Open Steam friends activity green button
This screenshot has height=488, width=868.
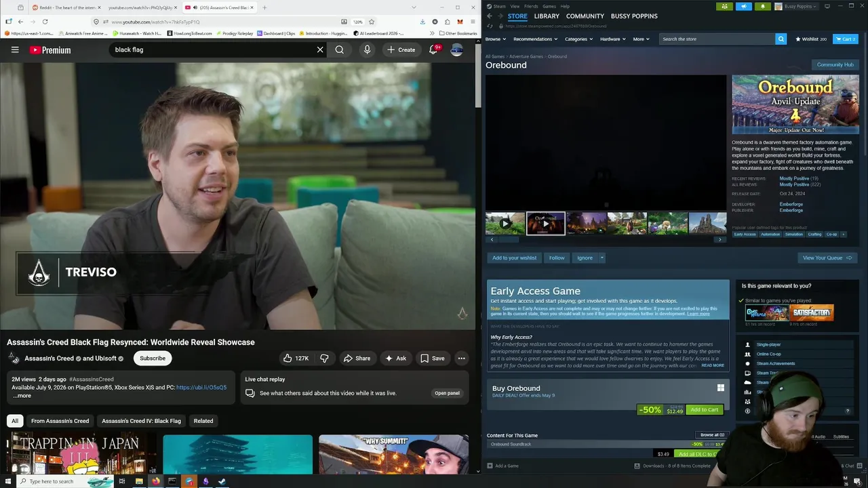pyautogui.click(x=724, y=6)
